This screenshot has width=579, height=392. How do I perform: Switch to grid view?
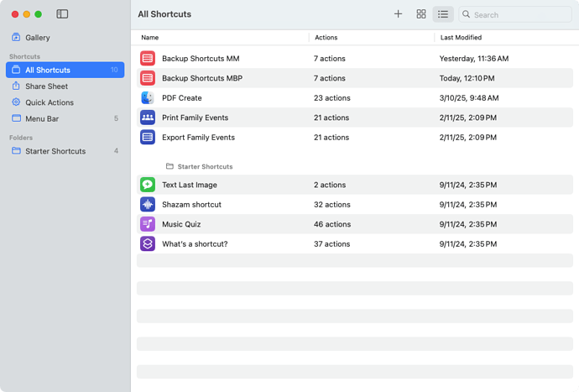point(421,14)
